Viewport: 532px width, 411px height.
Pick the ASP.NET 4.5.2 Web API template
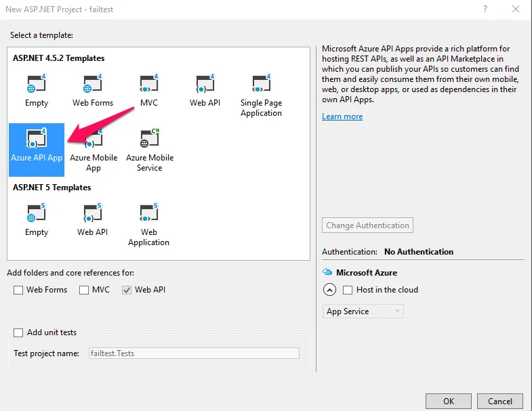(205, 90)
